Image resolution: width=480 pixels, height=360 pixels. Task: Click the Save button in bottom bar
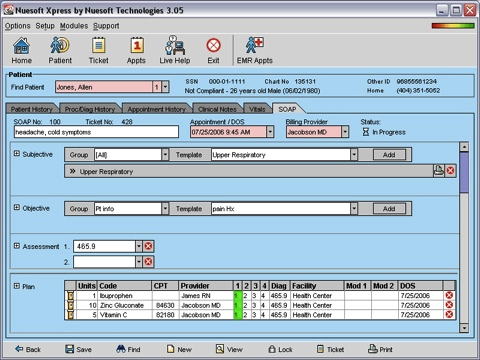[79, 349]
